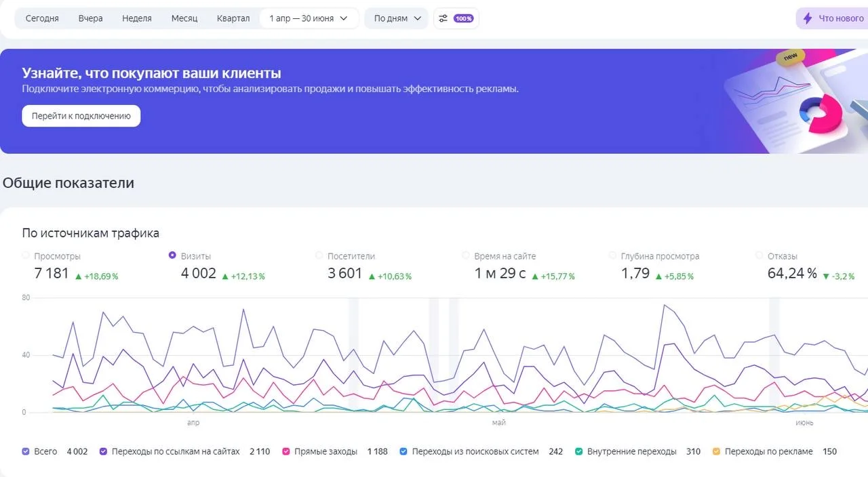The height and width of the screenshot is (477, 868).
Task: Click the e-commerce banner illustration
Action: [x=795, y=100]
